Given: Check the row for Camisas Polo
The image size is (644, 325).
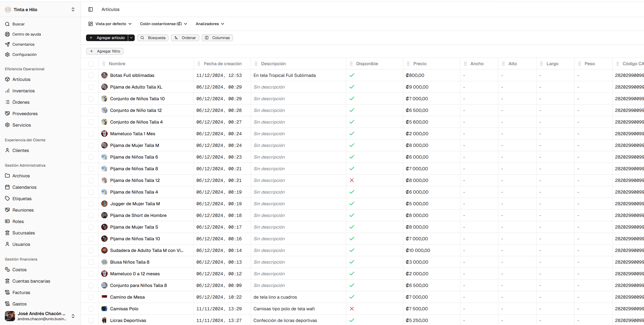Looking at the screenshot, I should click(x=91, y=309).
